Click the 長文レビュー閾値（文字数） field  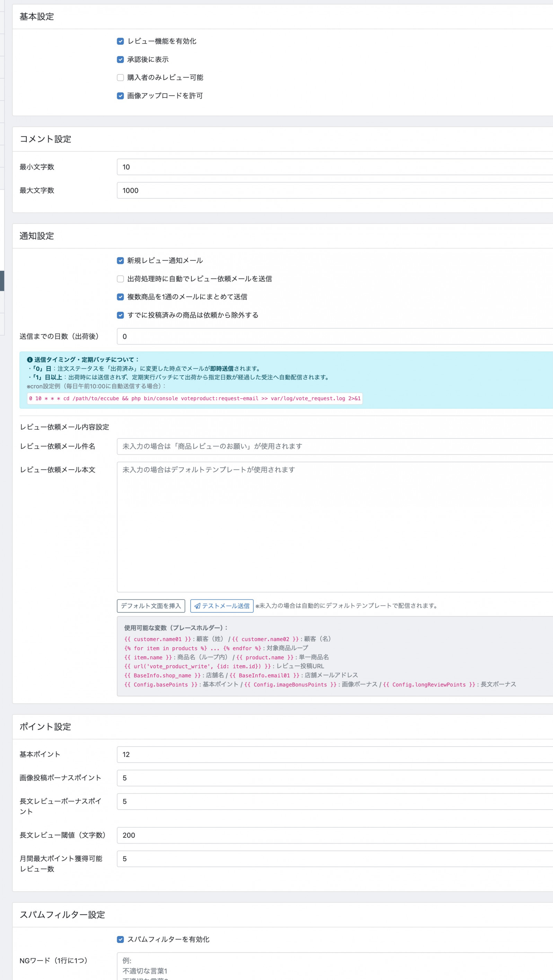point(335,836)
